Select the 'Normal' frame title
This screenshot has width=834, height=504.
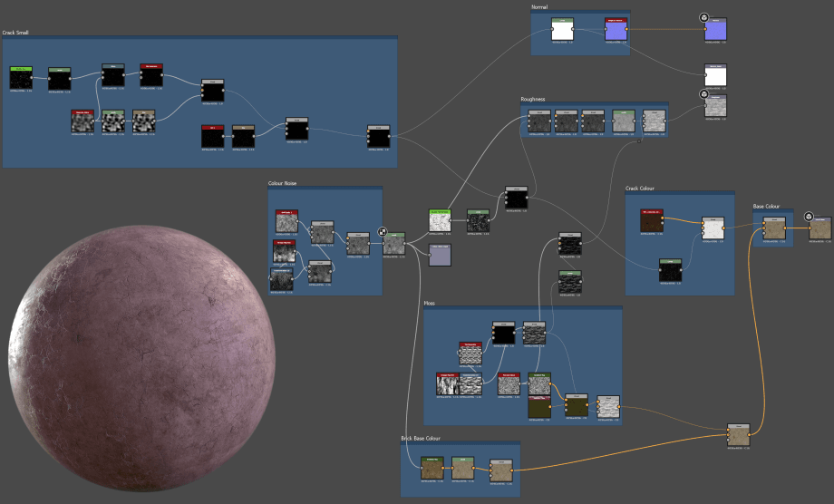click(539, 7)
